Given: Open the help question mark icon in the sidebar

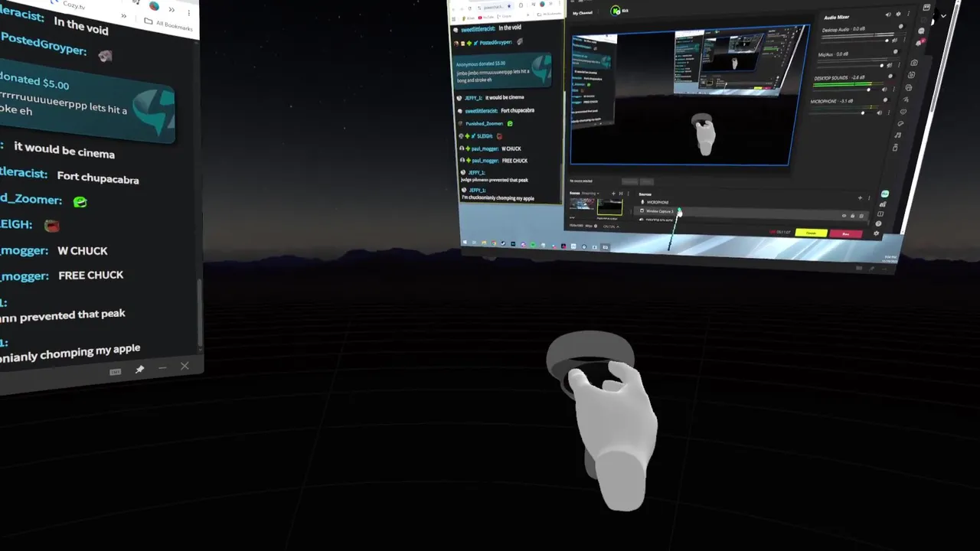Looking at the screenshot, I should pyautogui.click(x=878, y=223).
